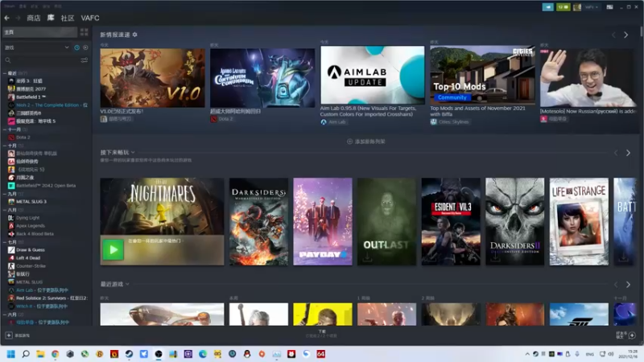
Task: Toggle show ready-to-play games icon
Action: [x=85, y=47]
